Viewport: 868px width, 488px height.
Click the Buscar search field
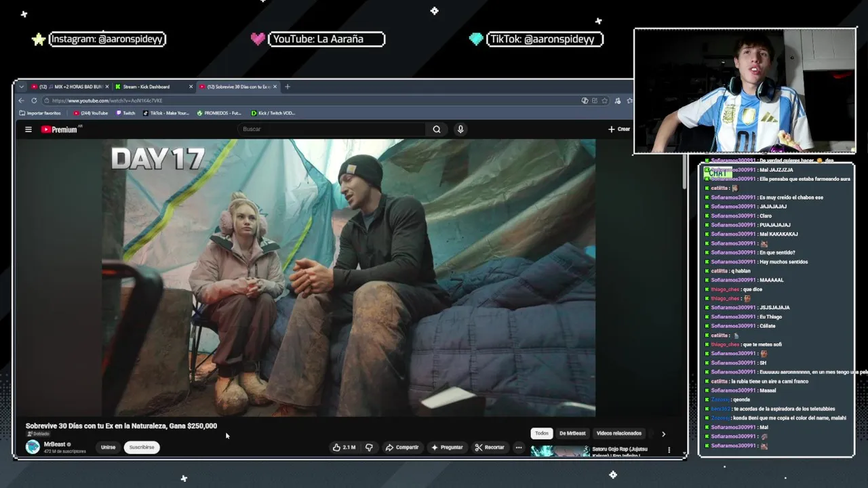[332, 129]
